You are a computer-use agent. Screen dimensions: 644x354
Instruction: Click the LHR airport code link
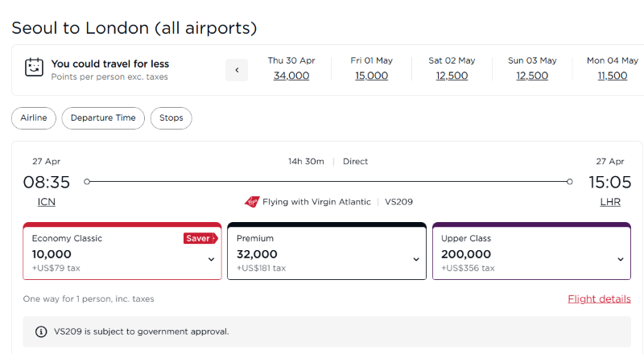(x=610, y=202)
